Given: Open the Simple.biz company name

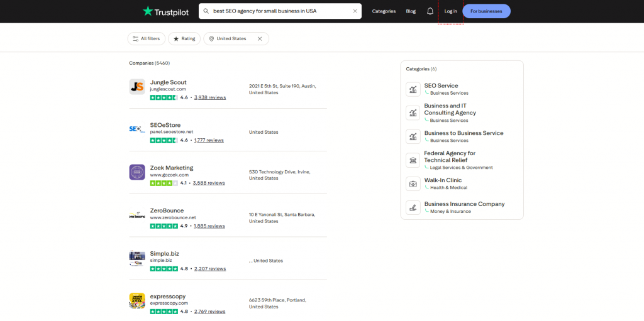Looking at the screenshot, I should pos(164,253).
